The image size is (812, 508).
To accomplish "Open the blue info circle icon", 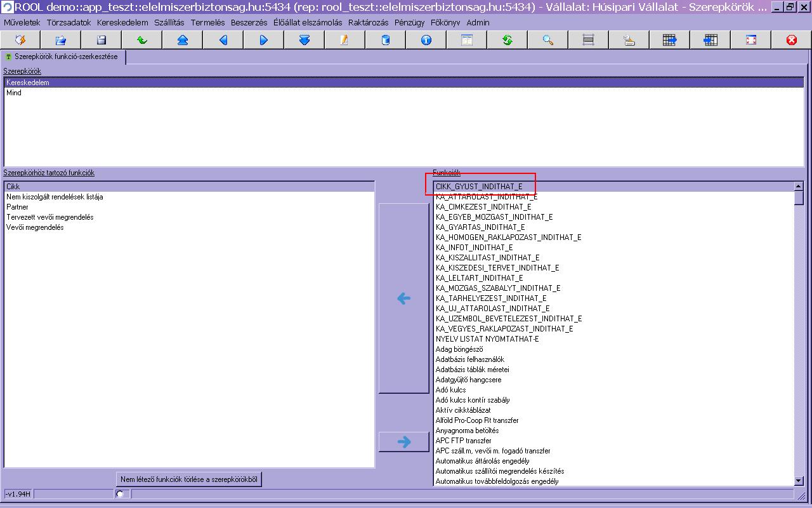I will (x=426, y=40).
